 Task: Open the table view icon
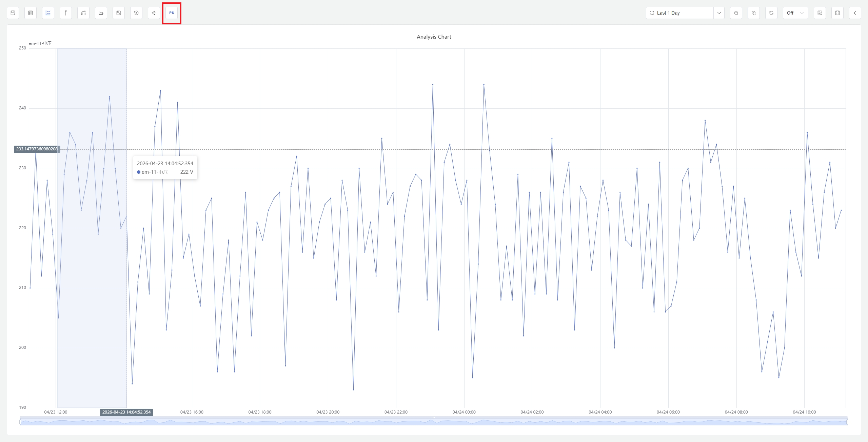[x=31, y=13]
